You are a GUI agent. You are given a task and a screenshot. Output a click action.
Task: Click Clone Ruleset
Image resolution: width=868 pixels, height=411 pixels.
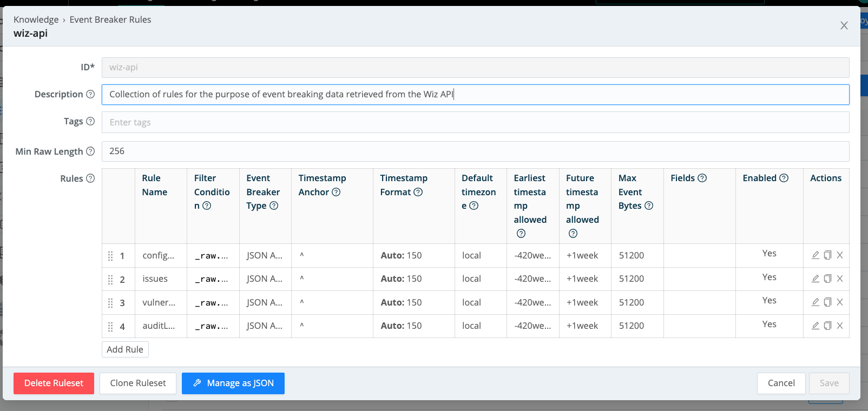(138, 383)
